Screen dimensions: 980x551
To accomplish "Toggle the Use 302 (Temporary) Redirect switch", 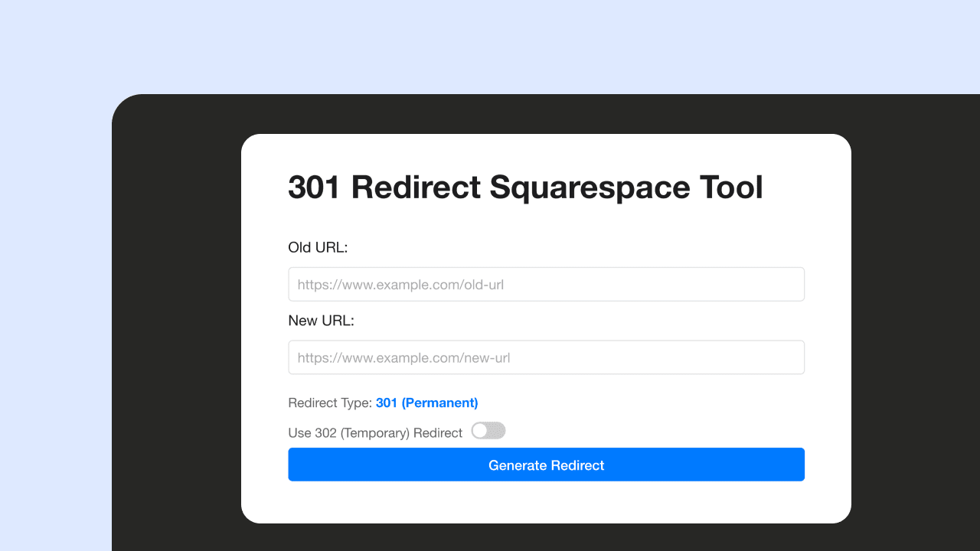I will pyautogui.click(x=488, y=431).
